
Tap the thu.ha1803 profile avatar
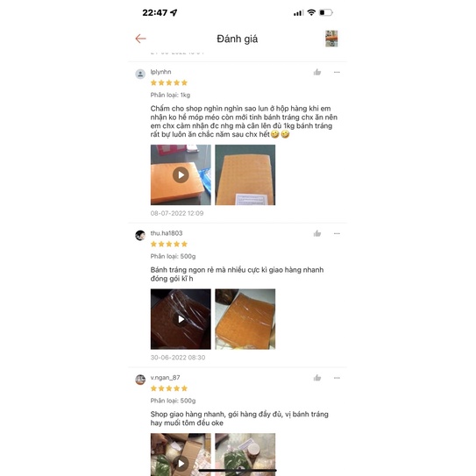tap(140, 235)
